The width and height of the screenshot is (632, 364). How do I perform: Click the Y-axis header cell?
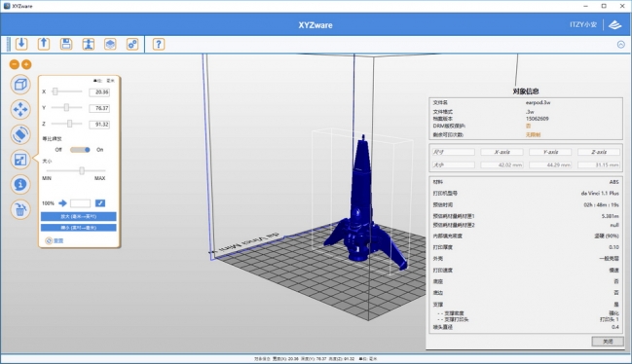pyautogui.click(x=550, y=152)
